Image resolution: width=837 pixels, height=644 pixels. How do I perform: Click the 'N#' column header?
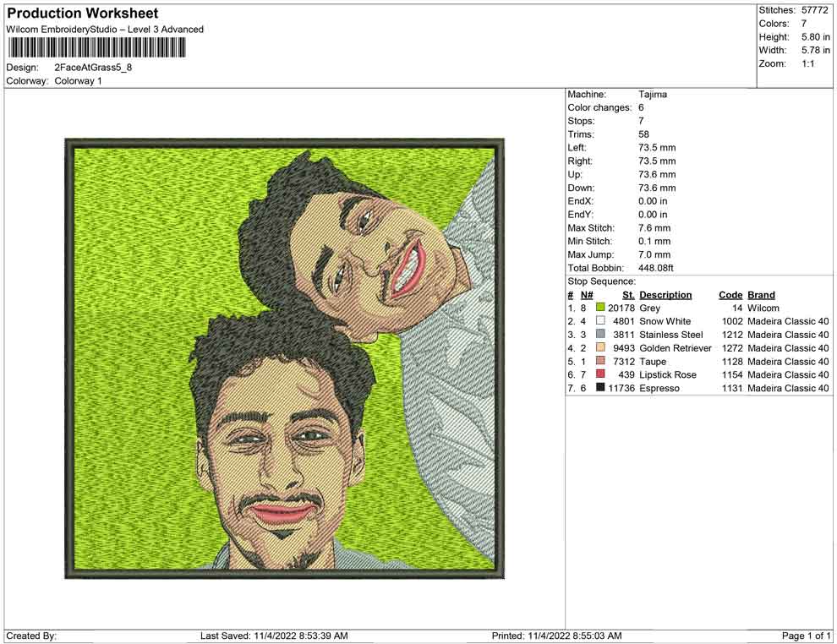[587, 295]
